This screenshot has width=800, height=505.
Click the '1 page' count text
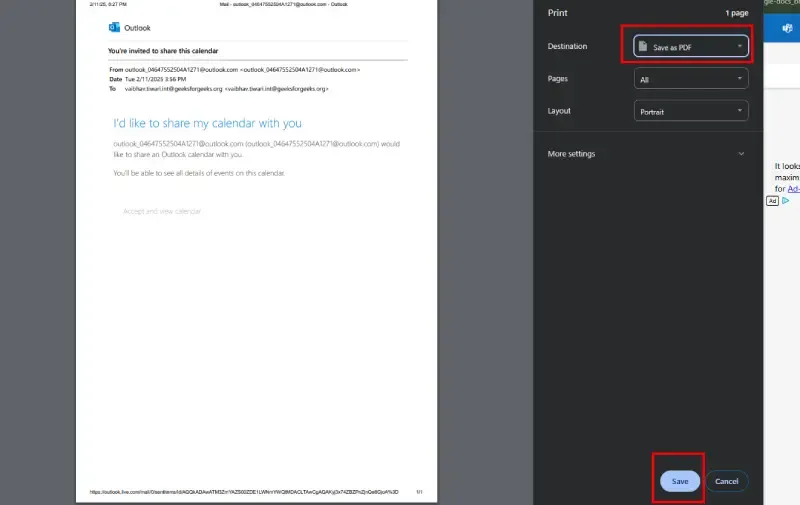tap(737, 13)
